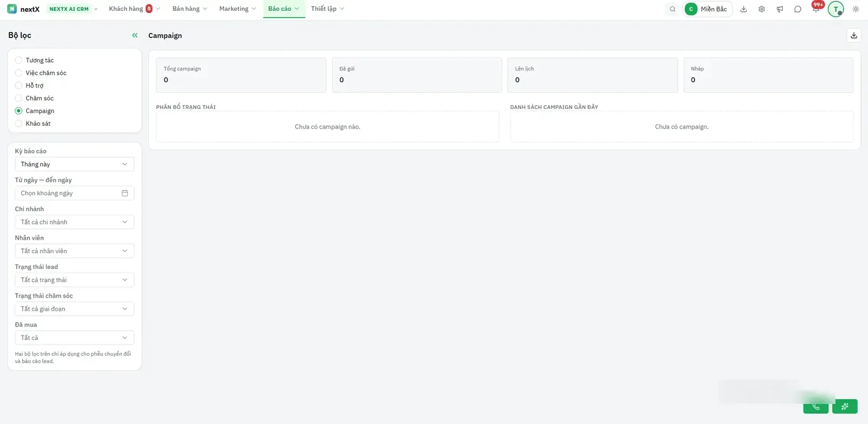Open the calendar icon in date range
868x424 pixels.
125,193
